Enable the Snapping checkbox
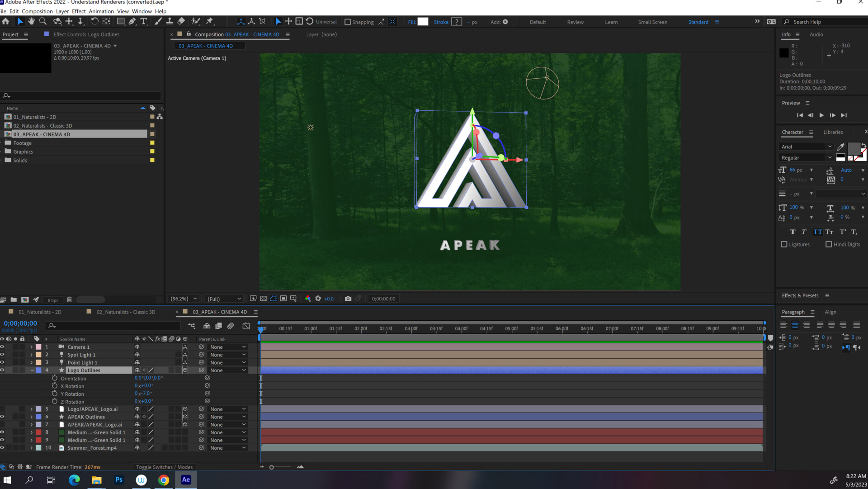The height and width of the screenshot is (489, 868). pyautogui.click(x=348, y=22)
